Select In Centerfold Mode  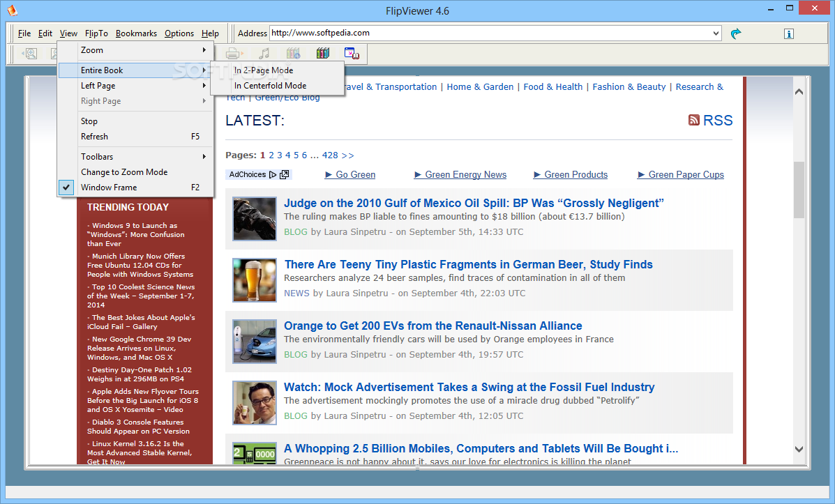coord(277,86)
